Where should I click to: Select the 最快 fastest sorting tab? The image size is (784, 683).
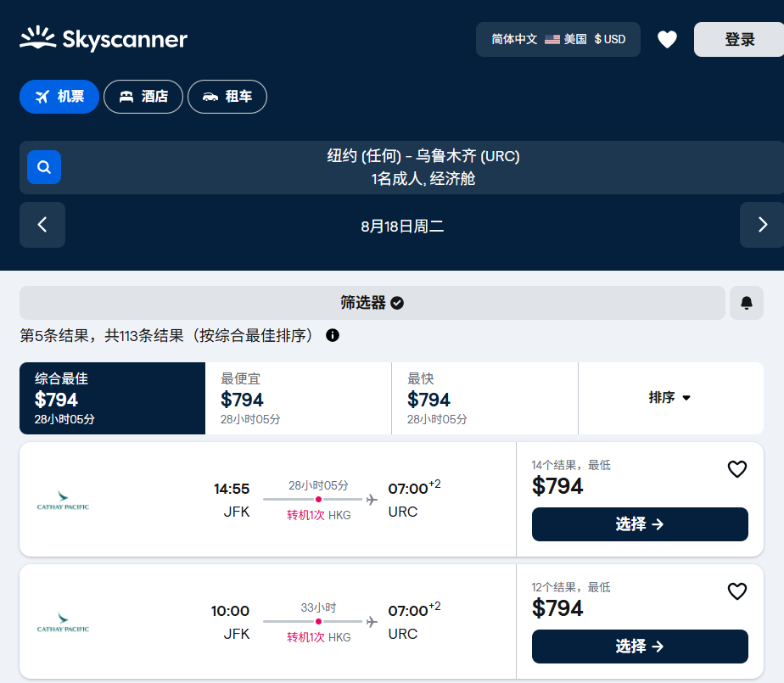pos(484,398)
